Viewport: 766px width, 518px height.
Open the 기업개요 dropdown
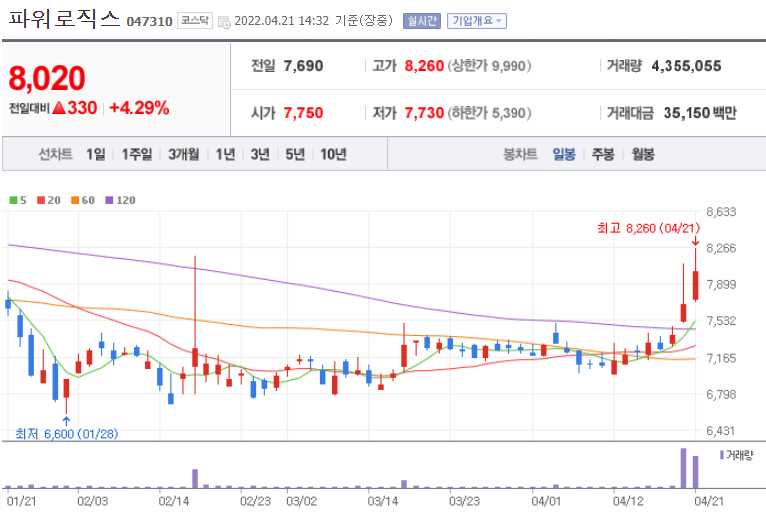[477, 21]
